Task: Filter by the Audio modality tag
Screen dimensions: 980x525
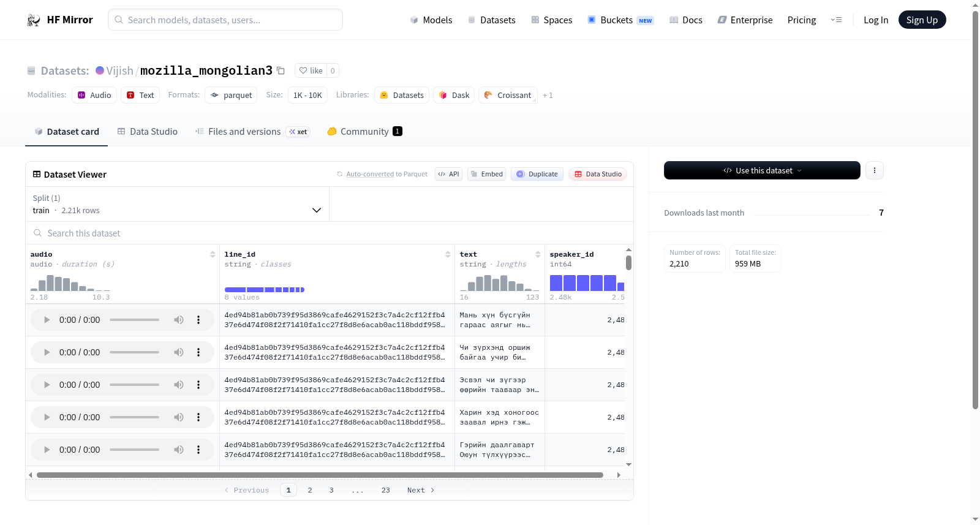Action: 94,95
